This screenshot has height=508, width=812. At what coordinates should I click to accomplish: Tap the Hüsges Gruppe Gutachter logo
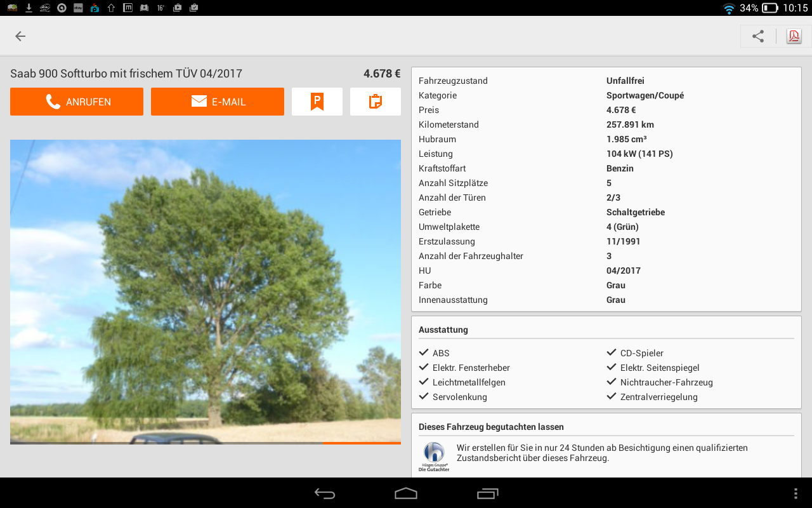click(x=434, y=457)
